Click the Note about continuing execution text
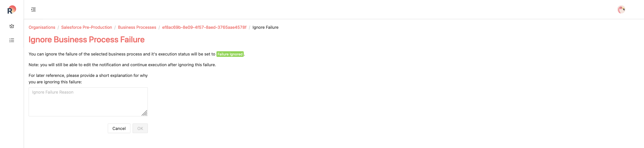This screenshot has width=644, height=148. 122,65
